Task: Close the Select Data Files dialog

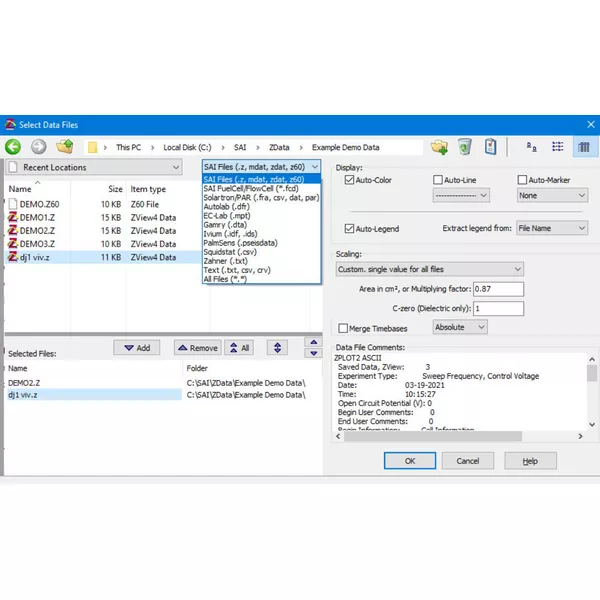Action: click(591, 125)
